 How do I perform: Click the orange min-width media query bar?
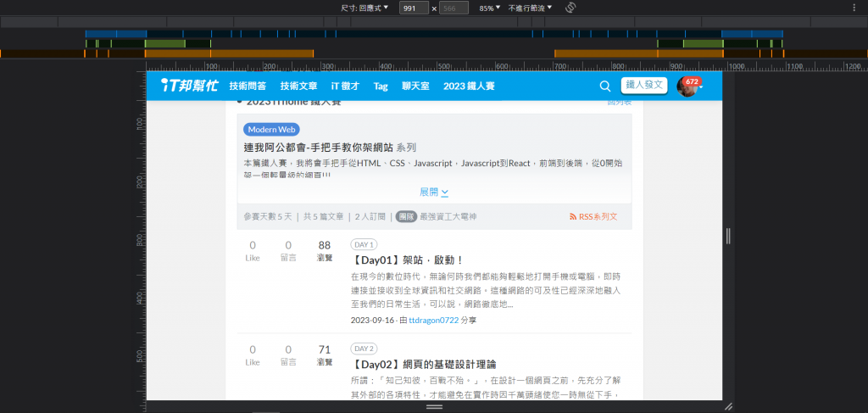click(229, 53)
